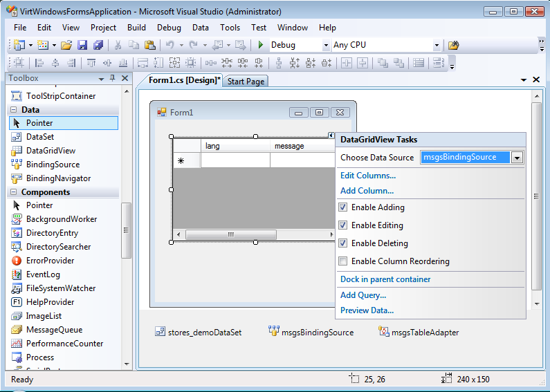Open the Choose Data Source dropdown
The width and height of the screenshot is (550, 392).
pyautogui.click(x=517, y=158)
